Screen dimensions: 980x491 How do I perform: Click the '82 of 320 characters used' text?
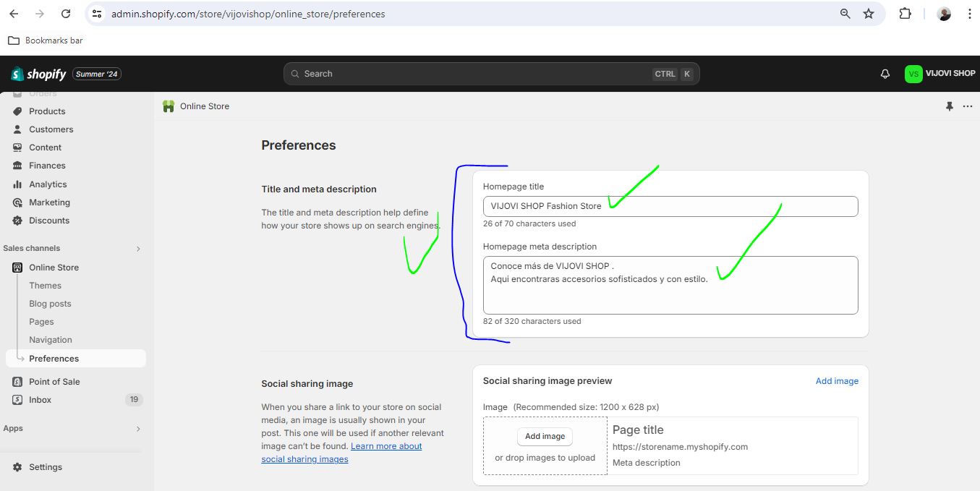(x=532, y=321)
